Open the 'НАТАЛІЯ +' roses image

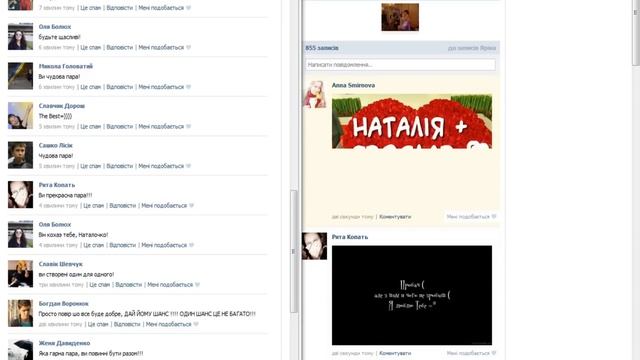tap(412, 121)
